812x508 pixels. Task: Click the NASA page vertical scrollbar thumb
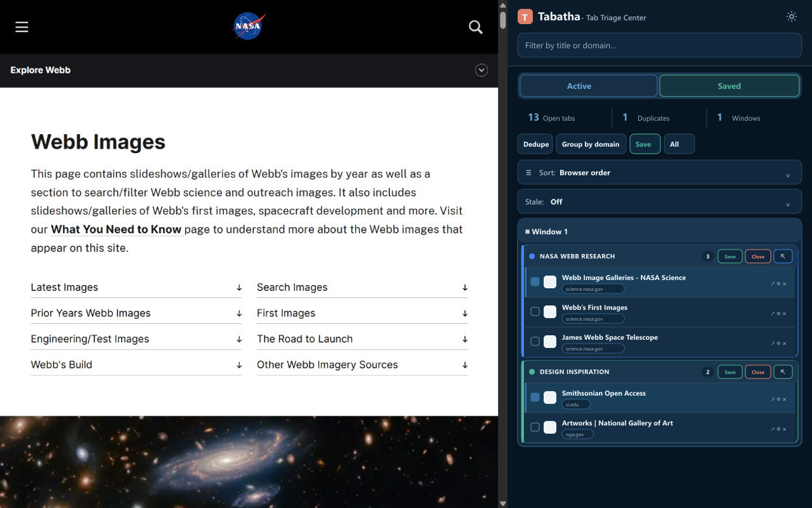pyautogui.click(x=503, y=20)
